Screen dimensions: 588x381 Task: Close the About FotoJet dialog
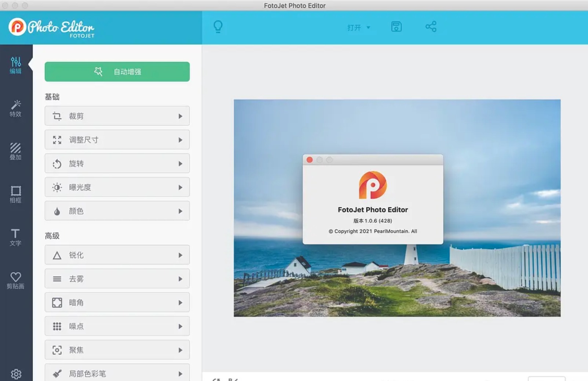310,160
